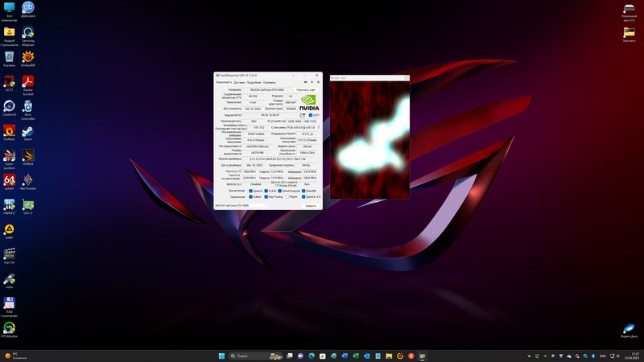Screen dimensions: 644x362
Task: Open the Revo Uninstaller shortcut
Action: coord(28,110)
